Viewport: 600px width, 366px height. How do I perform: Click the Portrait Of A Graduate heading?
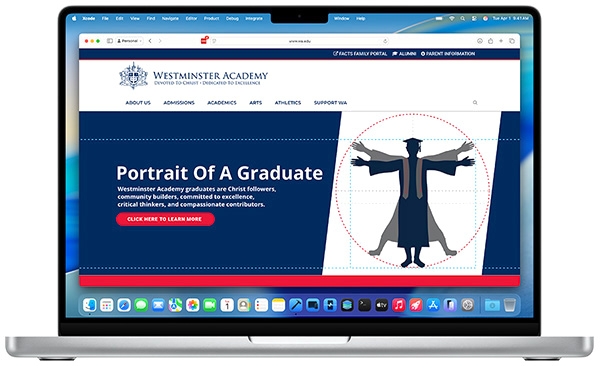point(220,173)
